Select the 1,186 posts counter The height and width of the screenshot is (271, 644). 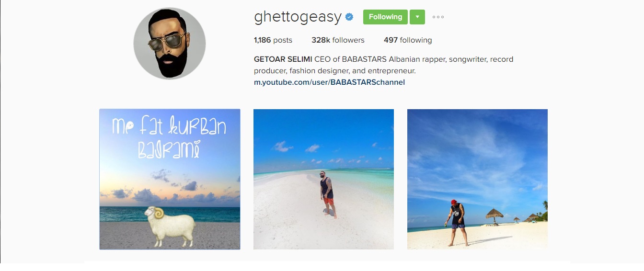click(273, 40)
